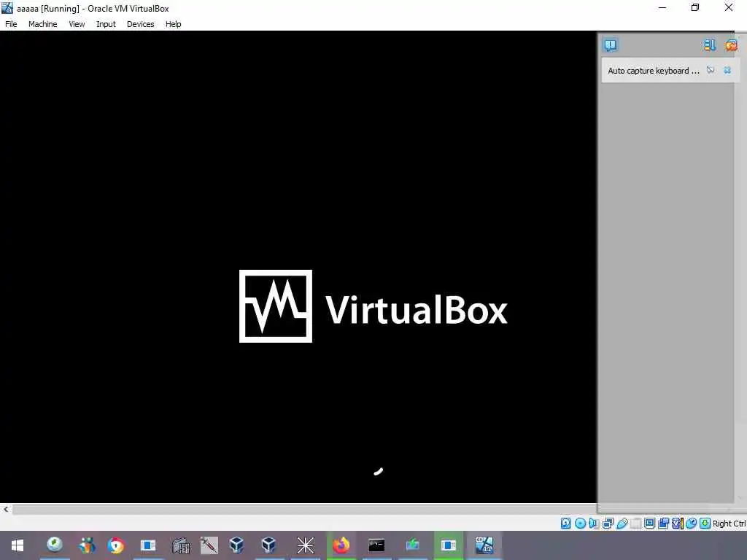Open the Machine menu
The height and width of the screenshot is (560, 747).
42,24
